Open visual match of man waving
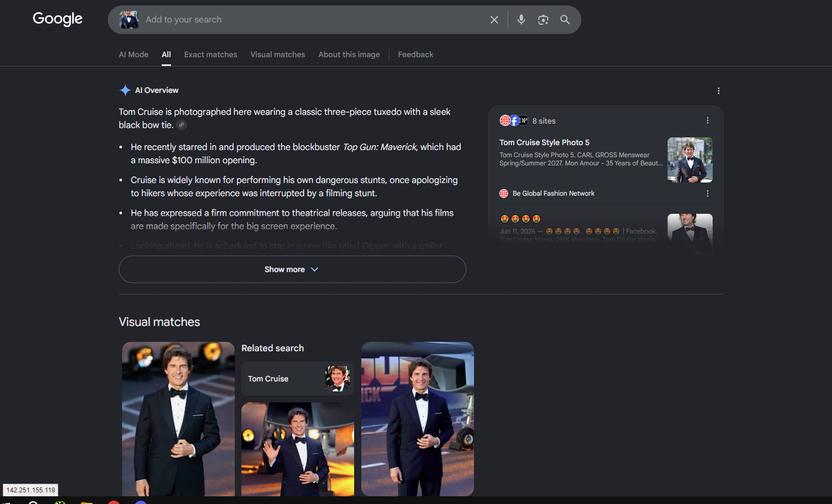This screenshot has height=504, width=832. [x=297, y=449]
